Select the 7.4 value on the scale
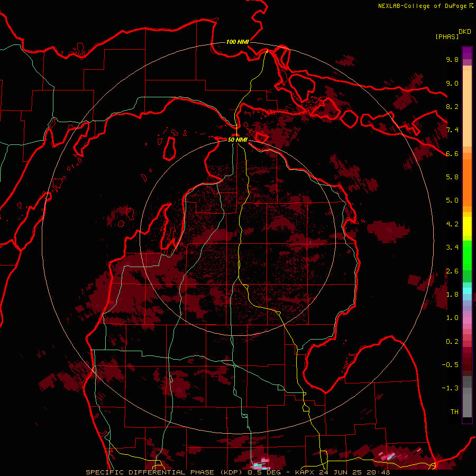476x476 pixels. pyautogui.click(x=452, y=130)
